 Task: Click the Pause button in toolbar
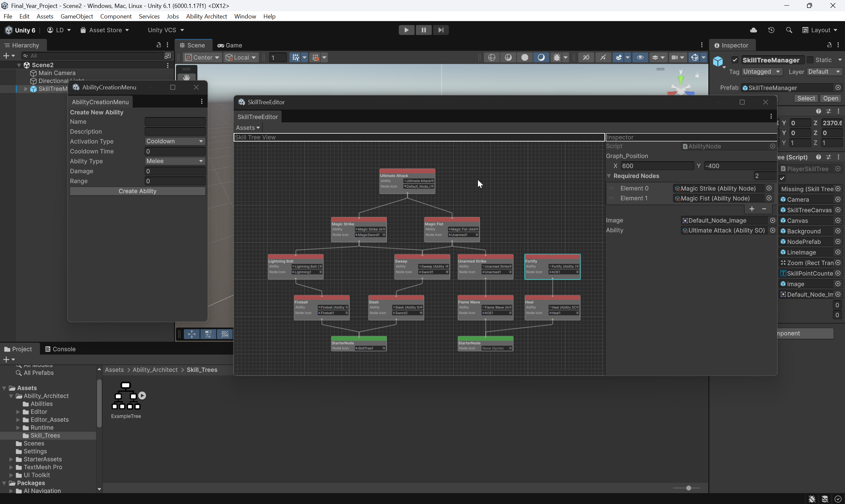click(424, 30)
